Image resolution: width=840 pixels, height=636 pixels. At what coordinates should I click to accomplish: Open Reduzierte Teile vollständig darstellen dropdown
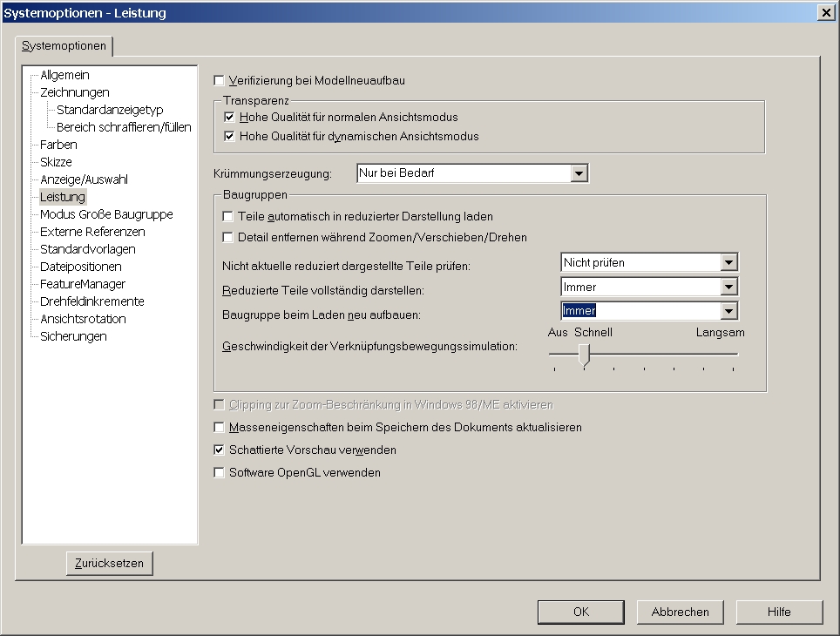[x=728, y=287]
